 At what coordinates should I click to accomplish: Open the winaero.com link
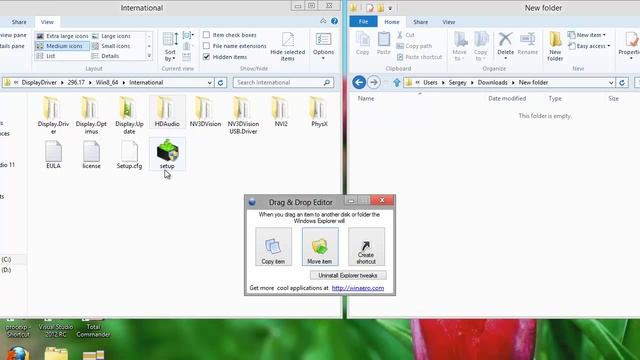tap(358, 288)
